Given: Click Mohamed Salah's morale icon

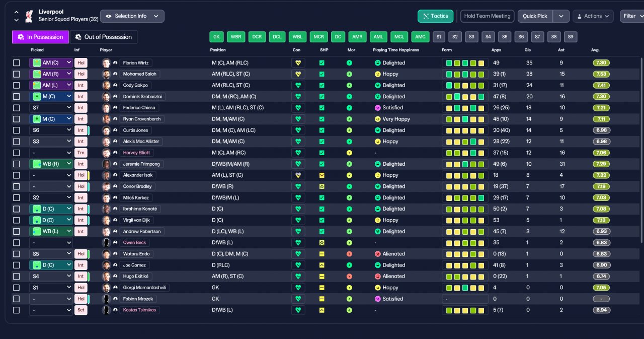Looking at the screenshot, I should pos(349,74).
